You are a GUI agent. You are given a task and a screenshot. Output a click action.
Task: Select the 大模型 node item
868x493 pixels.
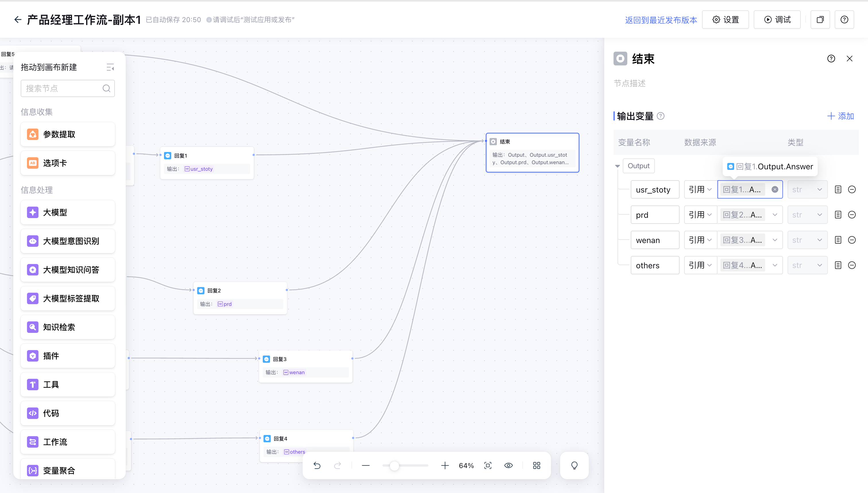coord(68,212)
